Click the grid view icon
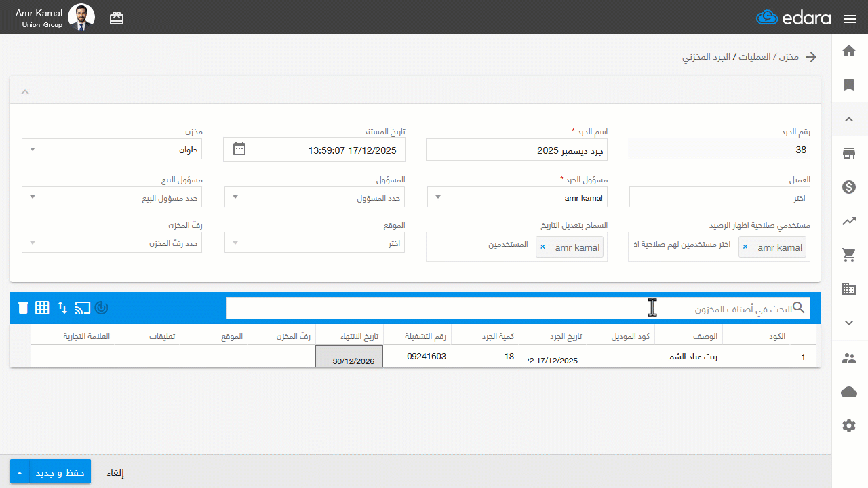Image resolution: width=868 pixels, height=488 pixels. point(42,308)
